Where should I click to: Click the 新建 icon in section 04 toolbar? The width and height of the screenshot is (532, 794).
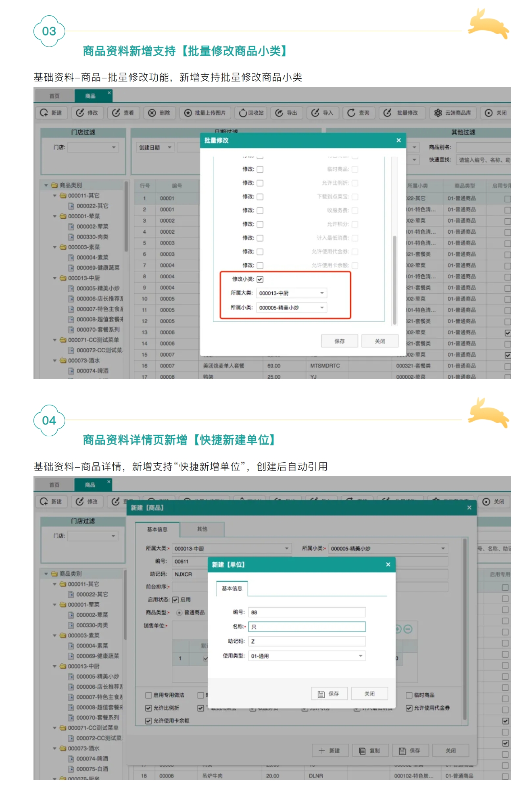pyautogui.click(x=44, y=501)
